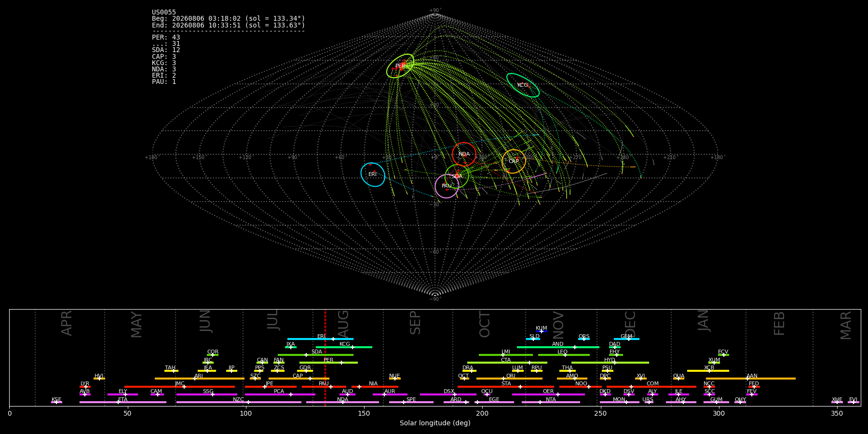Click the Solar longitude axis label
The image size is (868, 434).
(435, 423)
